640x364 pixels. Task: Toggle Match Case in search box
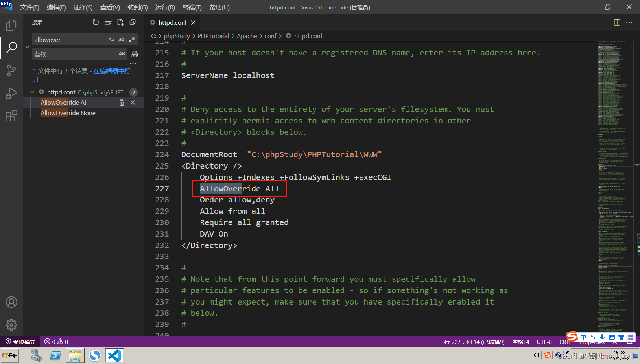point(111,40)
